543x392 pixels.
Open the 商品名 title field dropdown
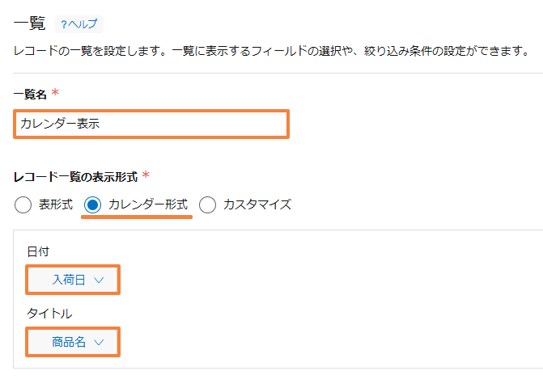(73, 342)
